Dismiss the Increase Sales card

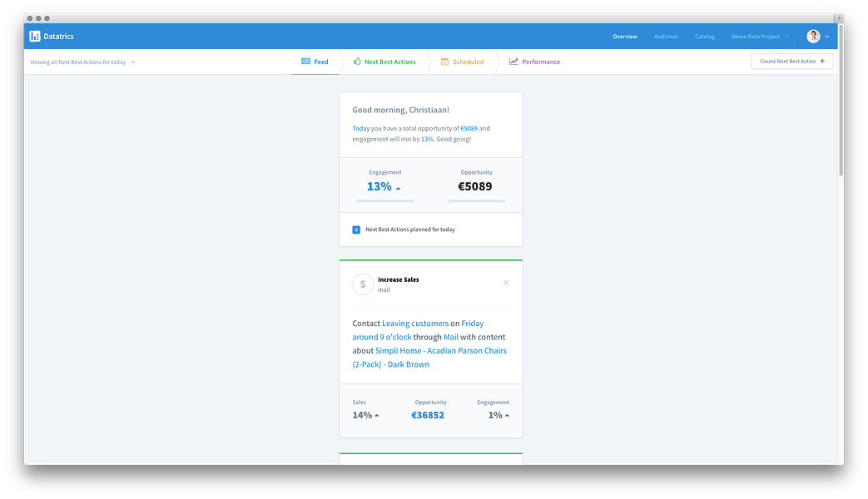tap(506, 283)
